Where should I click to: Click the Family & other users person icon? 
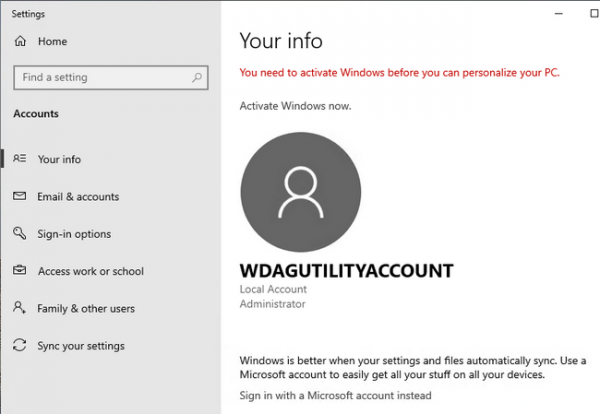pos(20,307)
